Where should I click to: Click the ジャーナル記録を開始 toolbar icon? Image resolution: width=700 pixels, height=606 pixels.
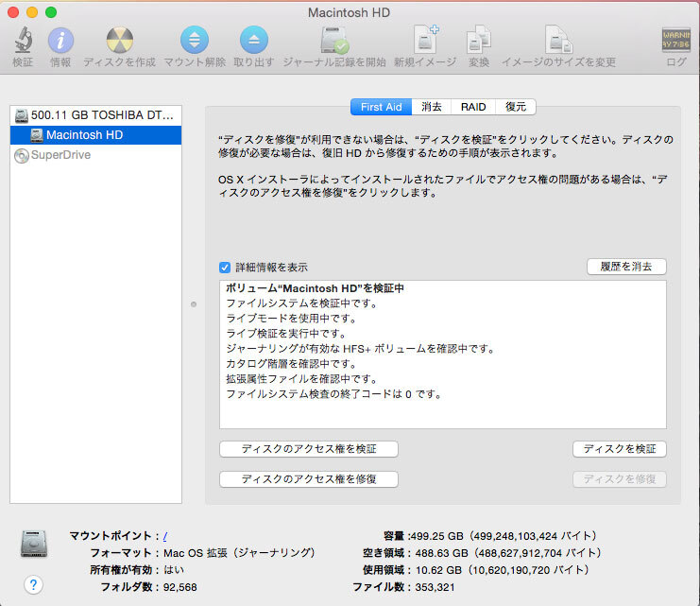tap(334, 41)
